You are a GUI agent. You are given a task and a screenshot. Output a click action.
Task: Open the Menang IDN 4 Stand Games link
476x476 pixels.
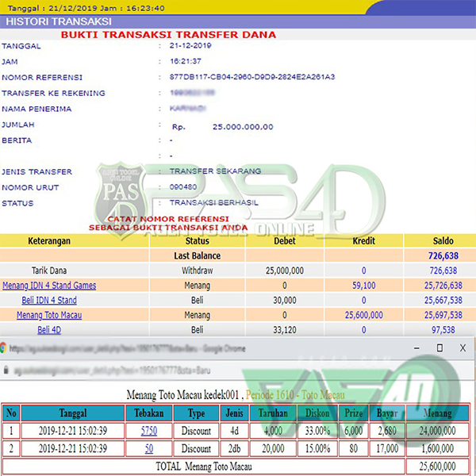click(49, 286)
